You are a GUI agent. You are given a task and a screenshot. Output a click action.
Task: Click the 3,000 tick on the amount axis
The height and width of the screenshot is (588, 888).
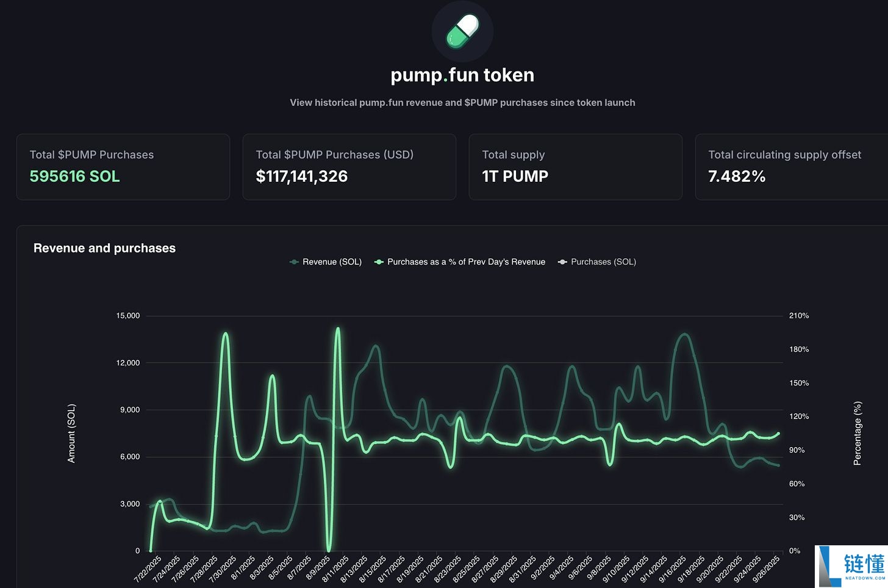[130, 504]
